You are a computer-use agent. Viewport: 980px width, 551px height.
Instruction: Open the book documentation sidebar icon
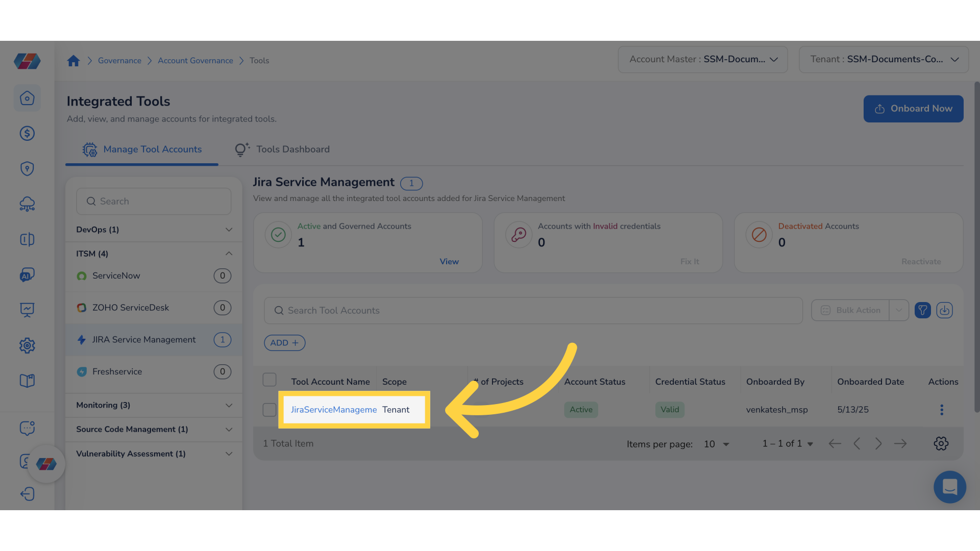27,381
